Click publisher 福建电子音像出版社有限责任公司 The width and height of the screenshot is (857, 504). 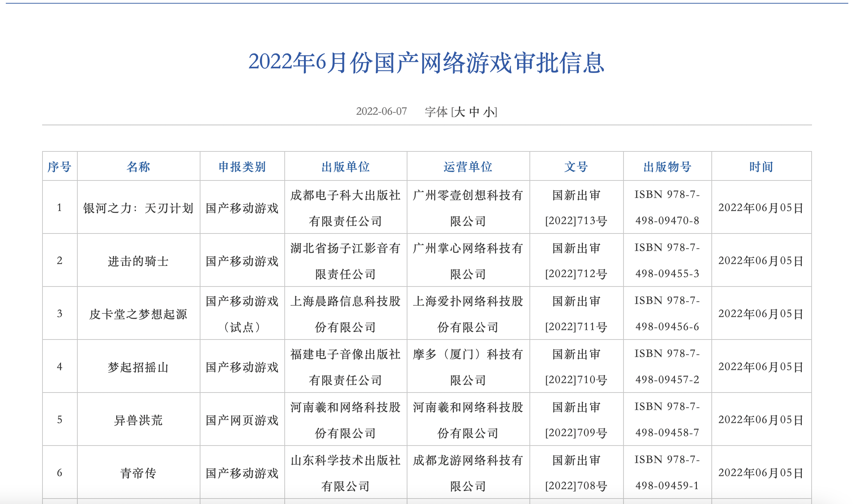click(x=346, y=367)
